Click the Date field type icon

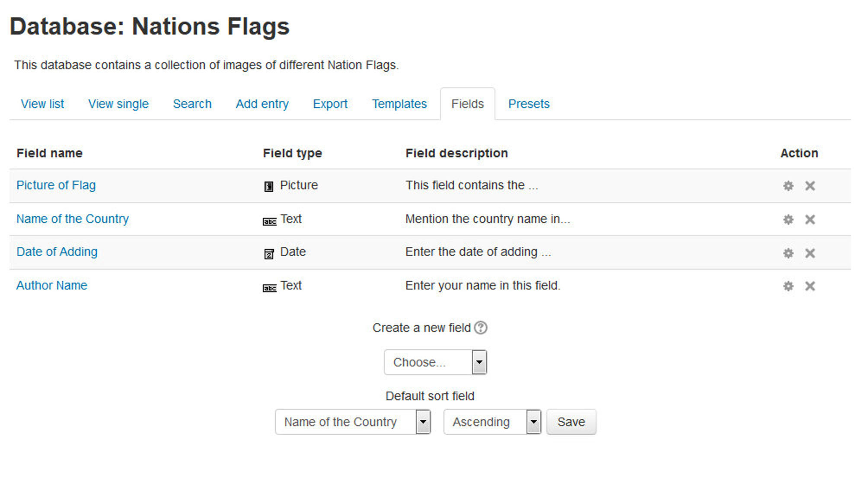(x=269, y=253)
